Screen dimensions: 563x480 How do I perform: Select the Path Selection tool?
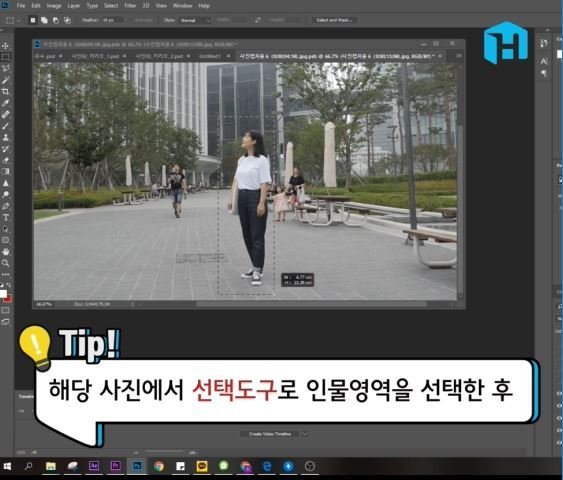tap(5, 229)
